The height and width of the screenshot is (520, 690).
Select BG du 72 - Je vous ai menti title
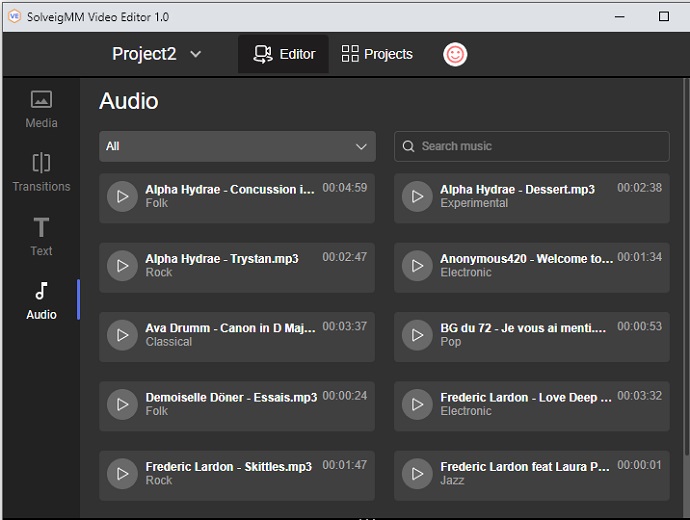(x=523, y=328)
